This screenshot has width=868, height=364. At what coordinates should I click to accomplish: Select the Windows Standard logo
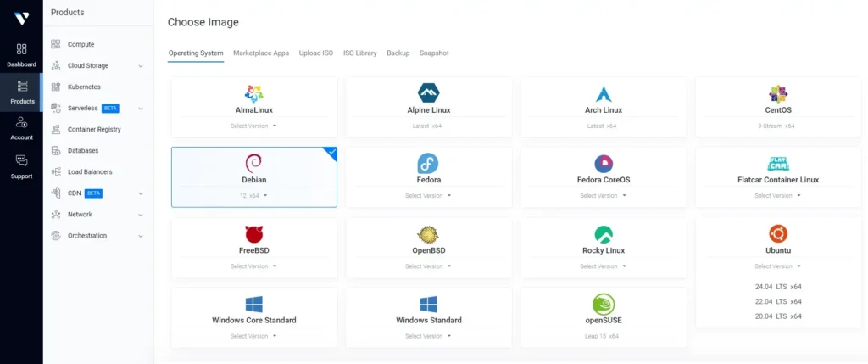pos(428,304)
